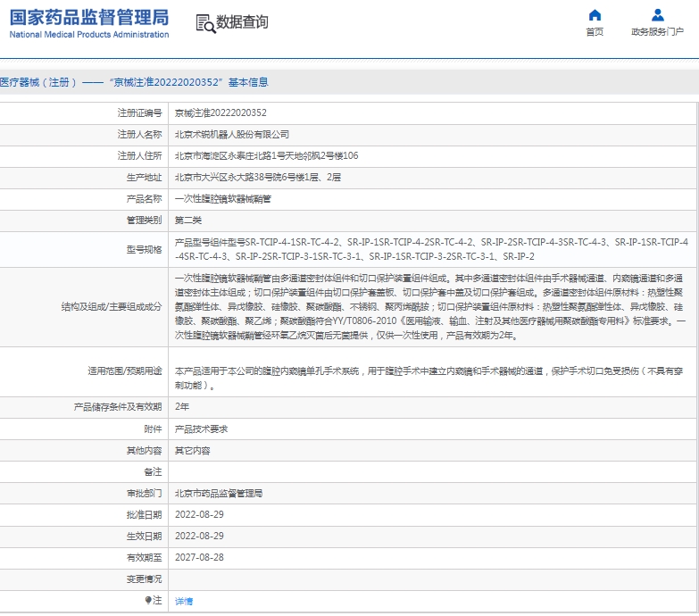Screen dimensions: 699x616
Task: Click the 注册证编号 row label
Action: (139, 112)
